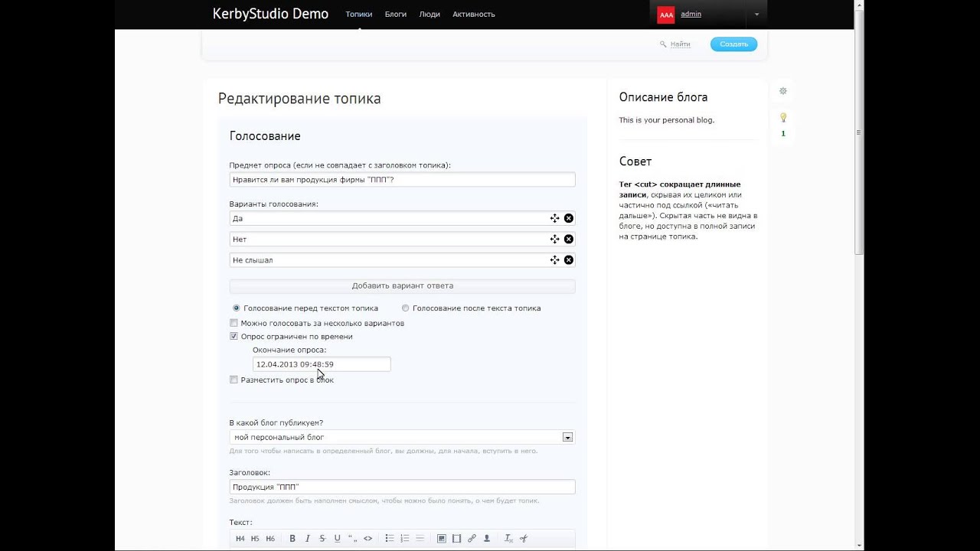Select "Голосование после текста топика" radio button
Viewport: 980px width, 551px height.
pos(406,308)
